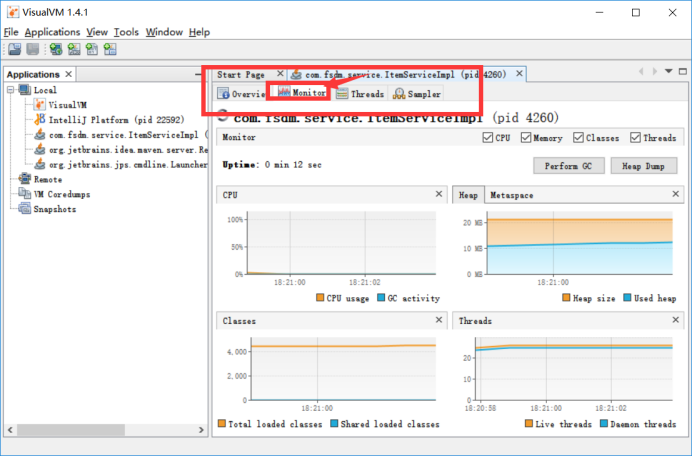
Task: Close the Classes chart panel
Action: point(439,320)
